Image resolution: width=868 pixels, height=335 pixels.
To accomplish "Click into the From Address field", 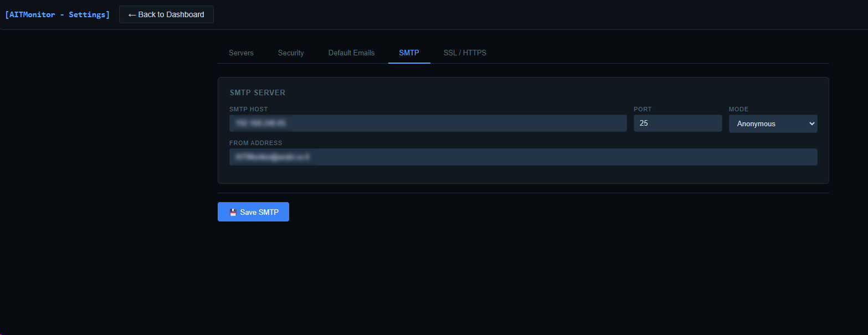I will click(x=523, y=157).
